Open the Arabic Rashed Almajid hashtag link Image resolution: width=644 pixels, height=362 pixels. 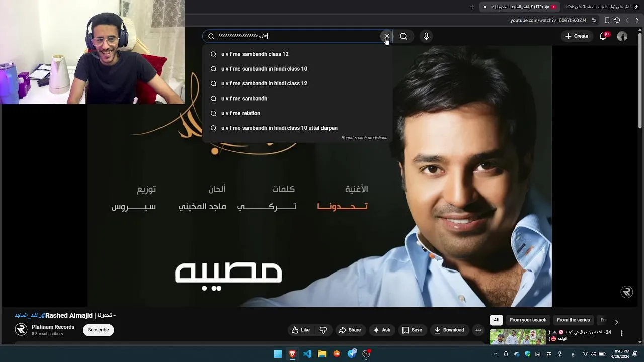point(30,315)
